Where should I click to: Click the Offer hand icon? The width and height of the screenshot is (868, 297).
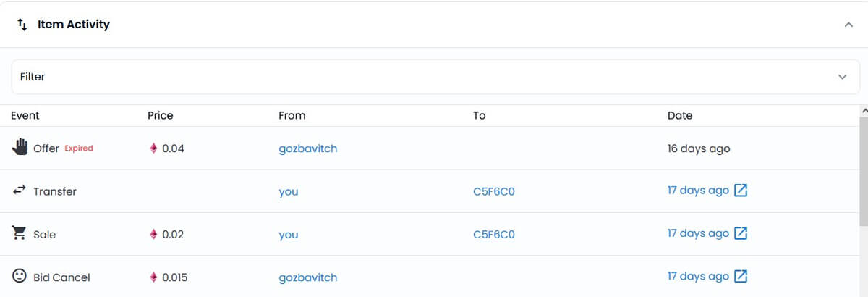[20, 147]
